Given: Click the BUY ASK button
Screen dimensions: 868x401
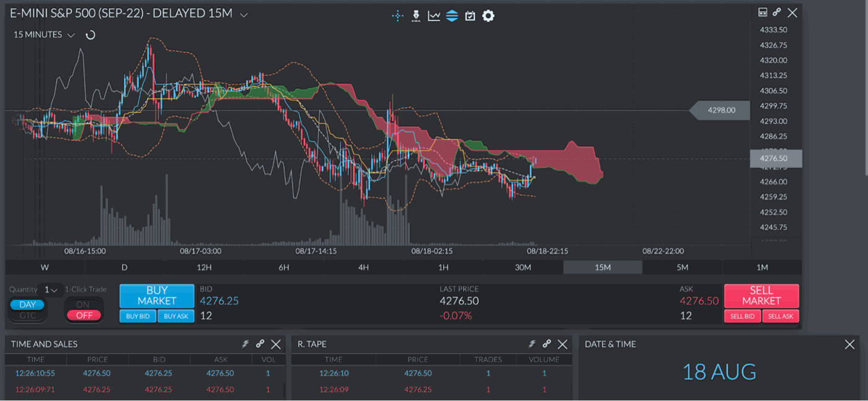Looking at the screenshot, I should (176, 316).
